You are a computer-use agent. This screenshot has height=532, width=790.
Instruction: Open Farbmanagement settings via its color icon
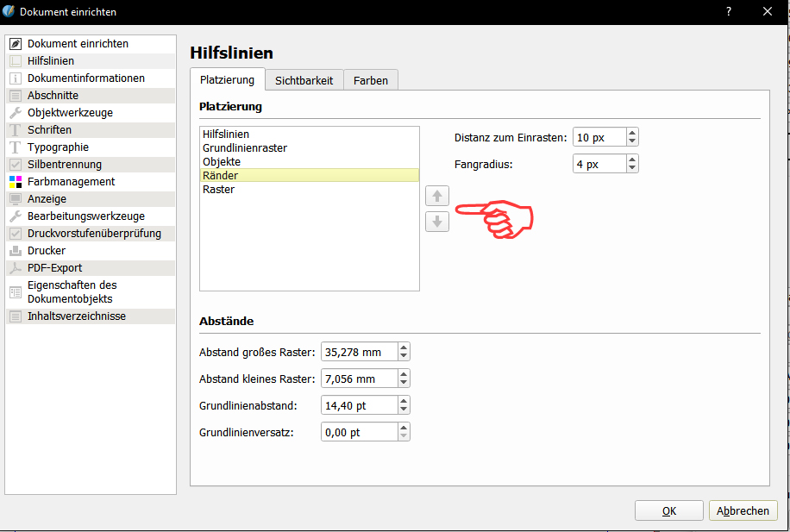[15, 182]
